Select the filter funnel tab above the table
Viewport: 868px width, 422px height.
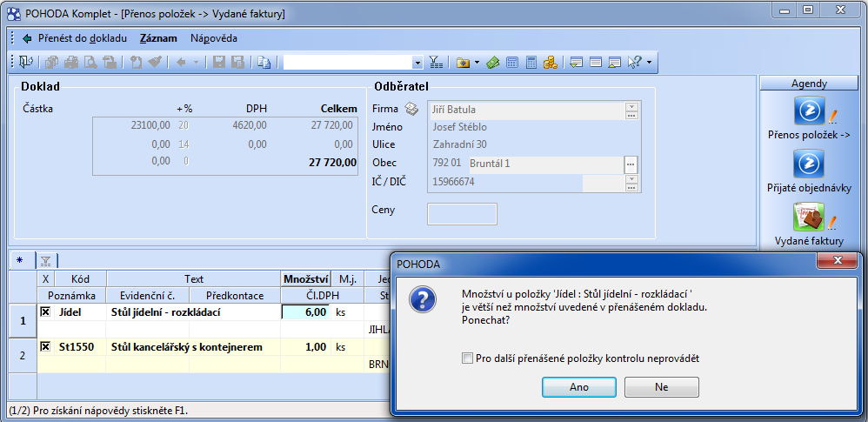(x=46, y=260)
